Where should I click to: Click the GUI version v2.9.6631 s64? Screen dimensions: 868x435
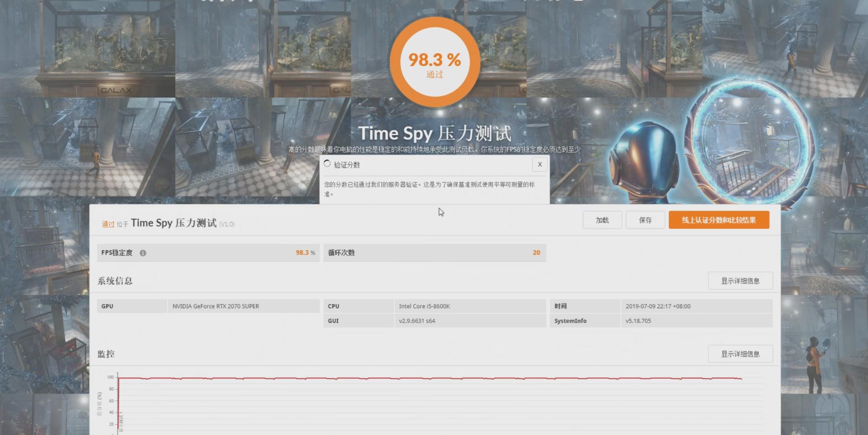[x=417, y=321]
